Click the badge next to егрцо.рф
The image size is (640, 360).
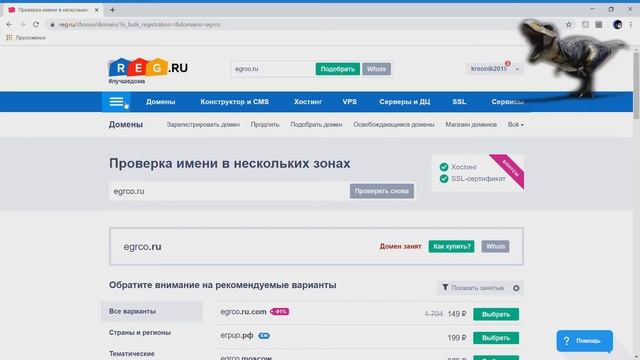(264, 336)
